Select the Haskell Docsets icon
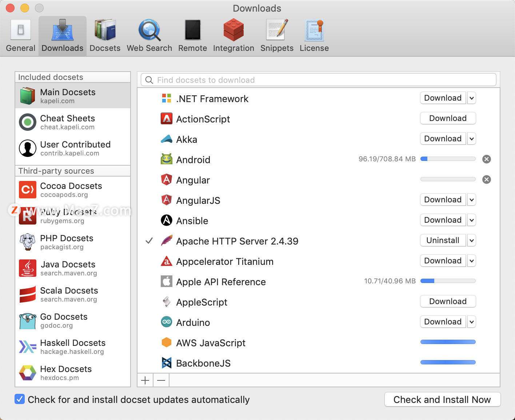The height and width of the screenshot is (420, 515). tap(28, 347)
